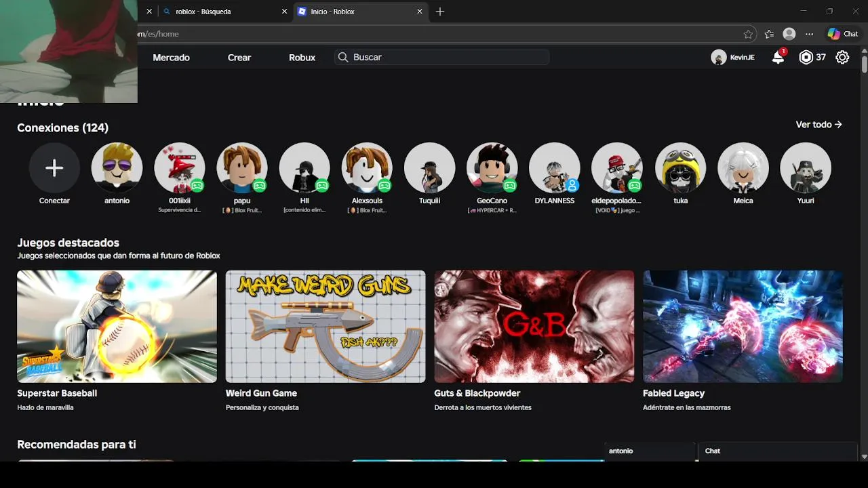Click the KevinJE profile avatar
Image resolution: width=868 pixels, height=488 pixels.
point(719,58)
